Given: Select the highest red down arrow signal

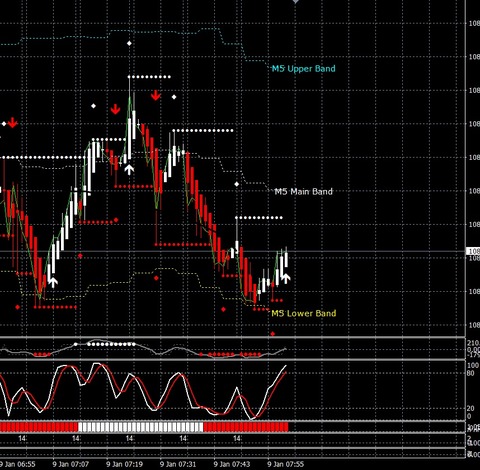Looking at the screenshot, I should [155, 95].
